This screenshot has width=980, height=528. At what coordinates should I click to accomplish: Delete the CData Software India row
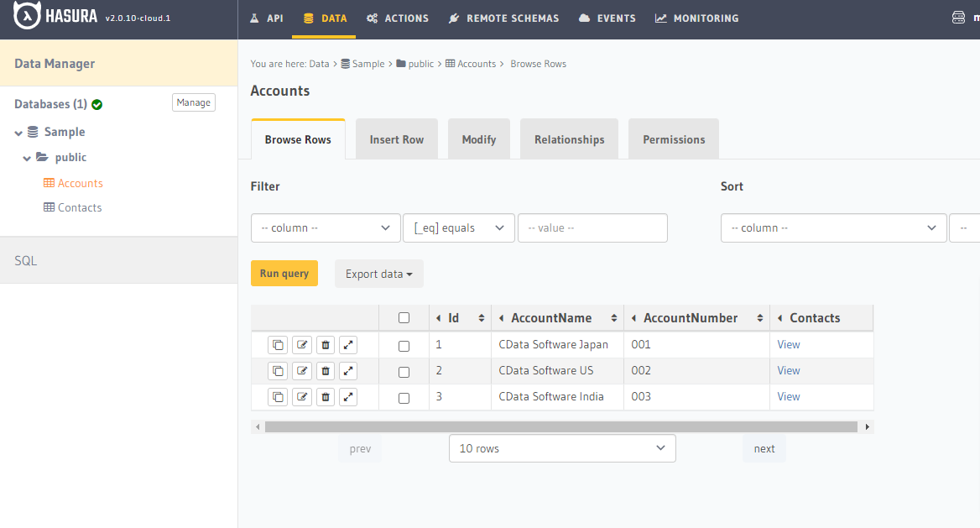point(326,396)
